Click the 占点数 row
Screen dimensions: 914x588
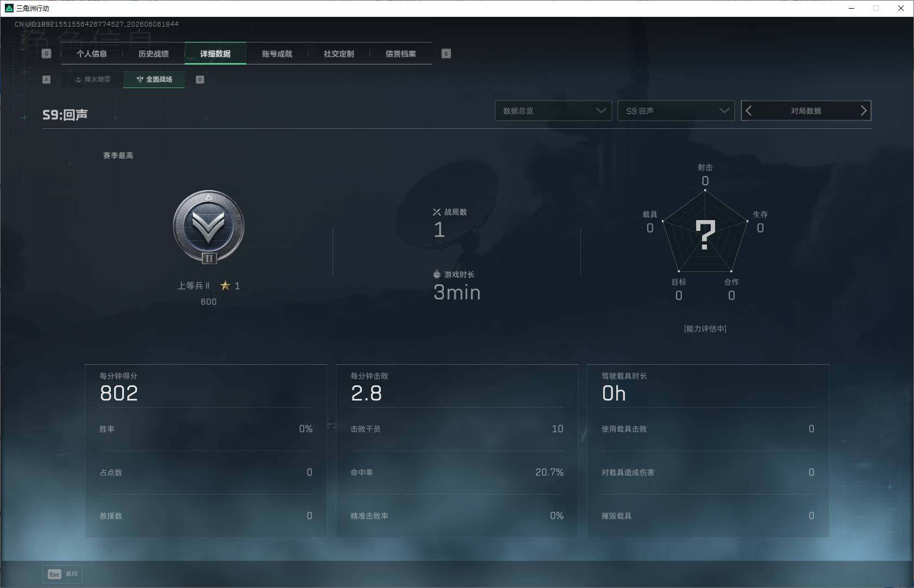pos(206,472)
